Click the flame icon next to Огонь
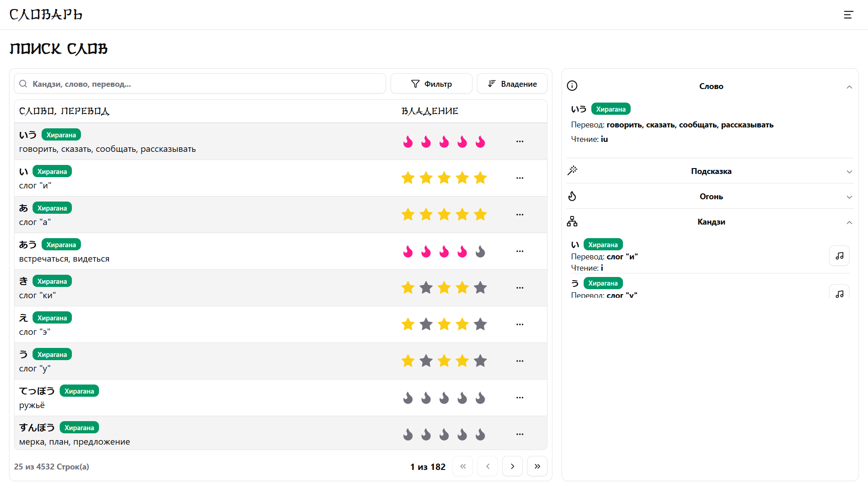 (572, 196)
